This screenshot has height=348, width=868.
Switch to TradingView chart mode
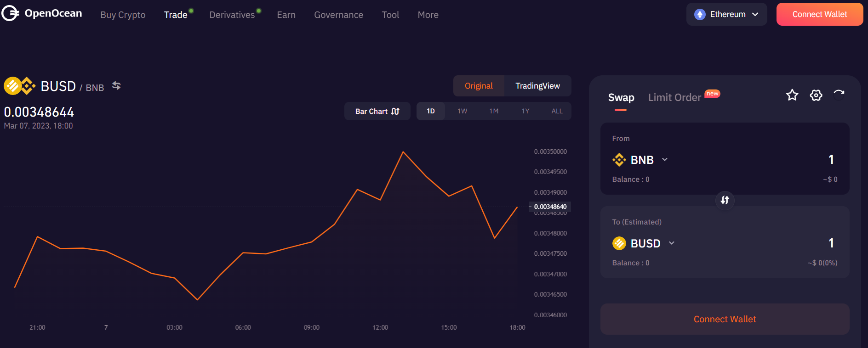537,86
